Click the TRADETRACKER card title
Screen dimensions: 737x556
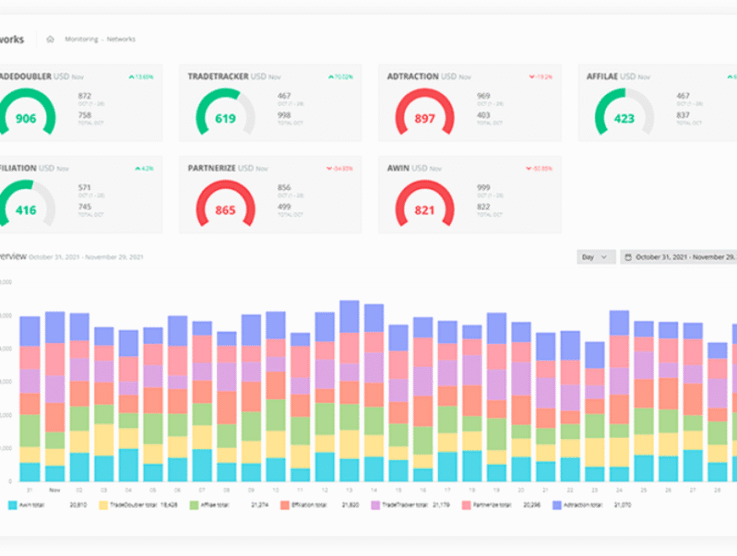click(x=218, y=76)
